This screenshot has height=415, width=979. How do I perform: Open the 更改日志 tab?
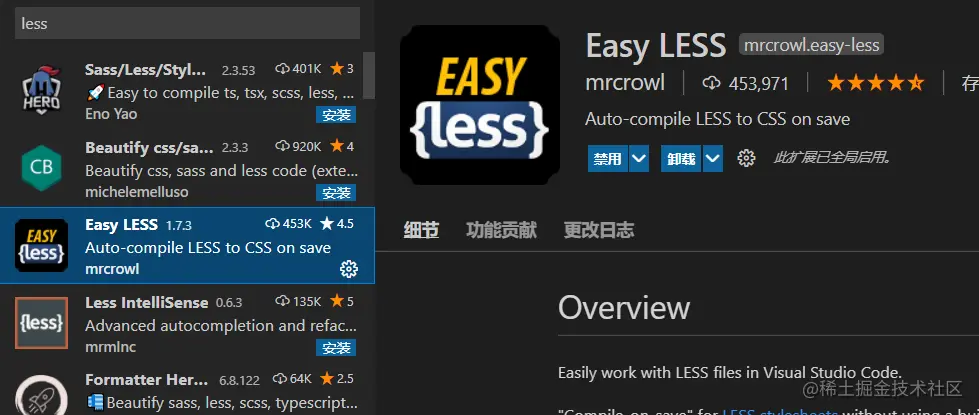599,230
